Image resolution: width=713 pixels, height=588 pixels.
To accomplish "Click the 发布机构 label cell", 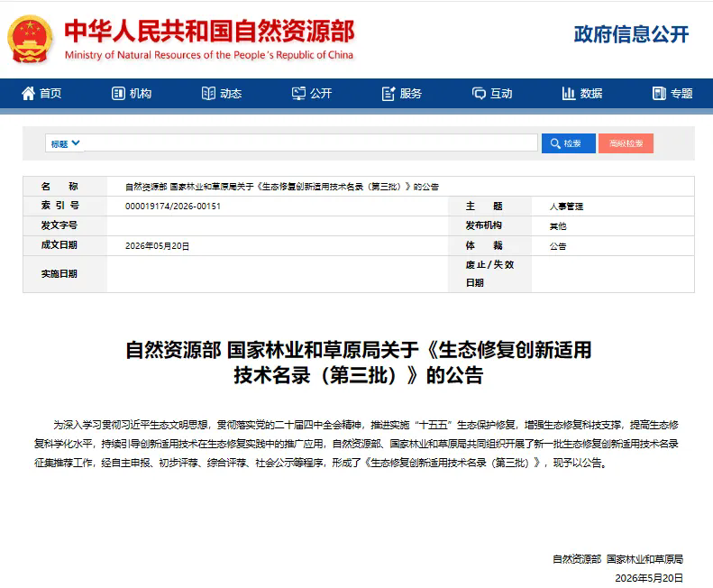I will 489,225.
